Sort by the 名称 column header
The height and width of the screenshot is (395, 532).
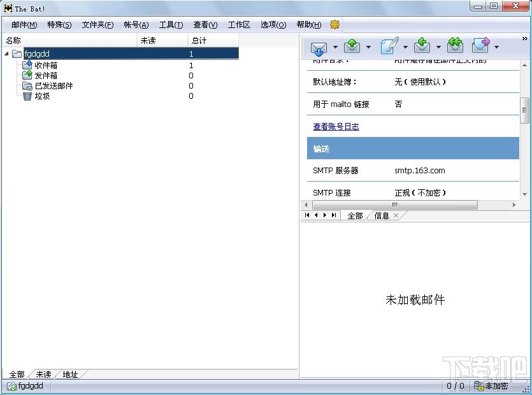[x=69, y=40]
